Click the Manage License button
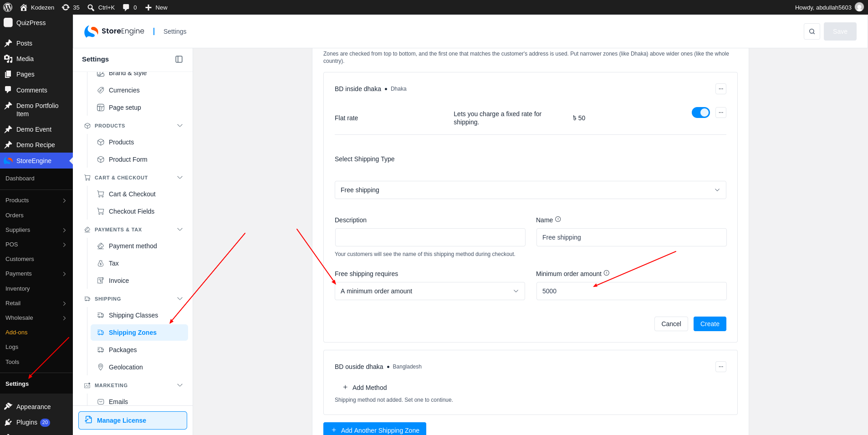Image resolution: width=868 pixels, height=435 pixels. [x=133, y=420]
